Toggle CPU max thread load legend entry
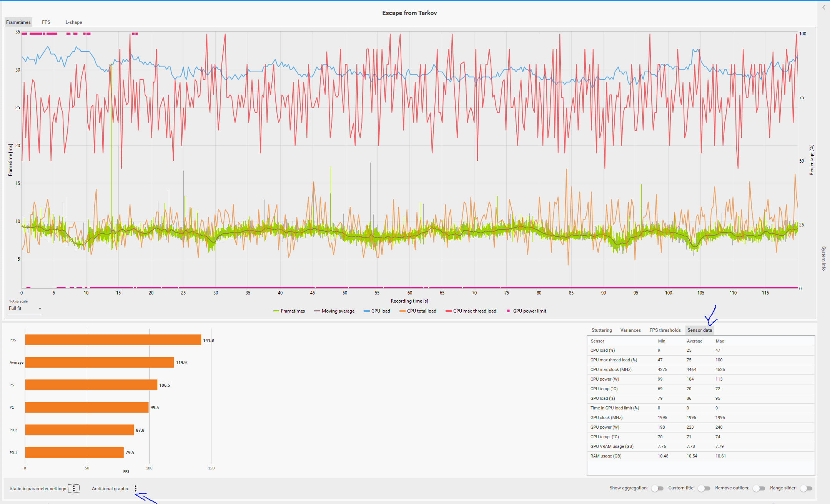Screen dimensions: 830x504 [x=471, y=311]
